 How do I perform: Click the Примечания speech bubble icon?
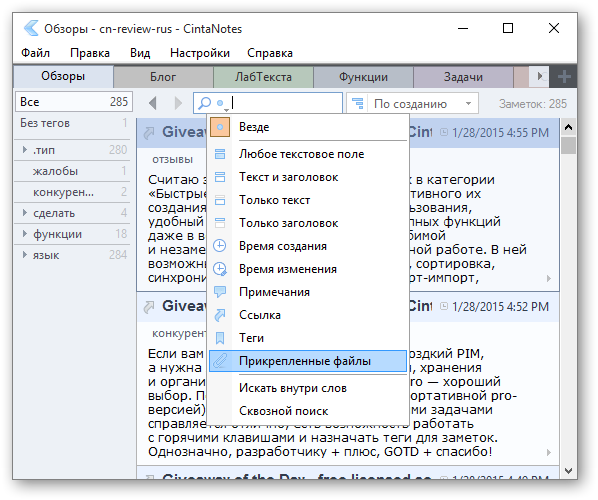220,292
